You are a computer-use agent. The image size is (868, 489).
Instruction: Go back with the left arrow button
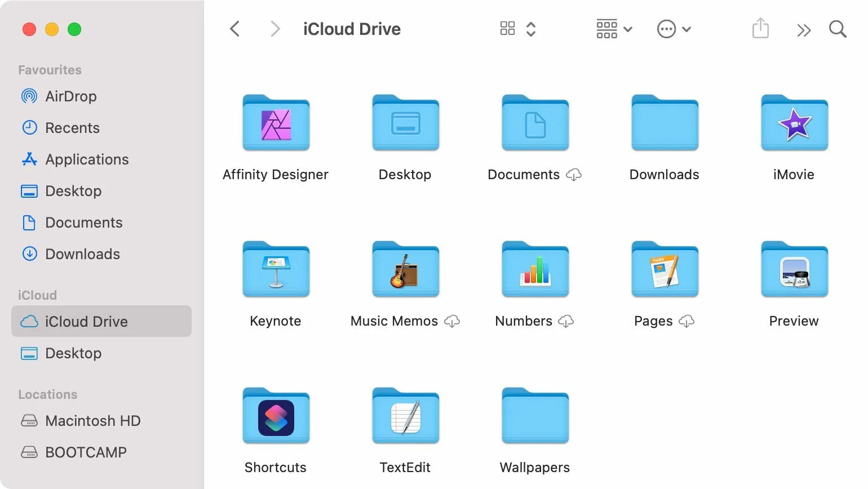coord(235,29)
